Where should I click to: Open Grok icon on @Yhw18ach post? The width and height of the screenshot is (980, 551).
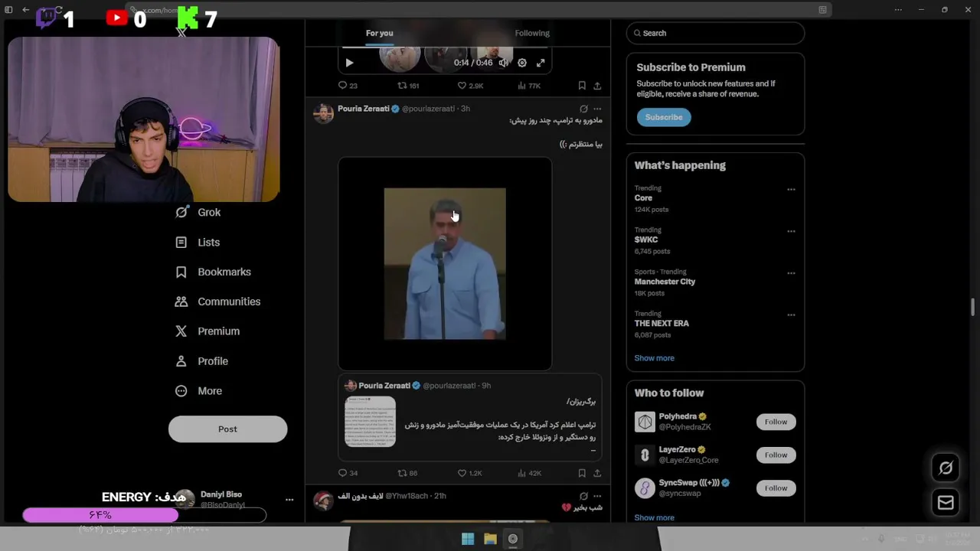tap(583, 496)
